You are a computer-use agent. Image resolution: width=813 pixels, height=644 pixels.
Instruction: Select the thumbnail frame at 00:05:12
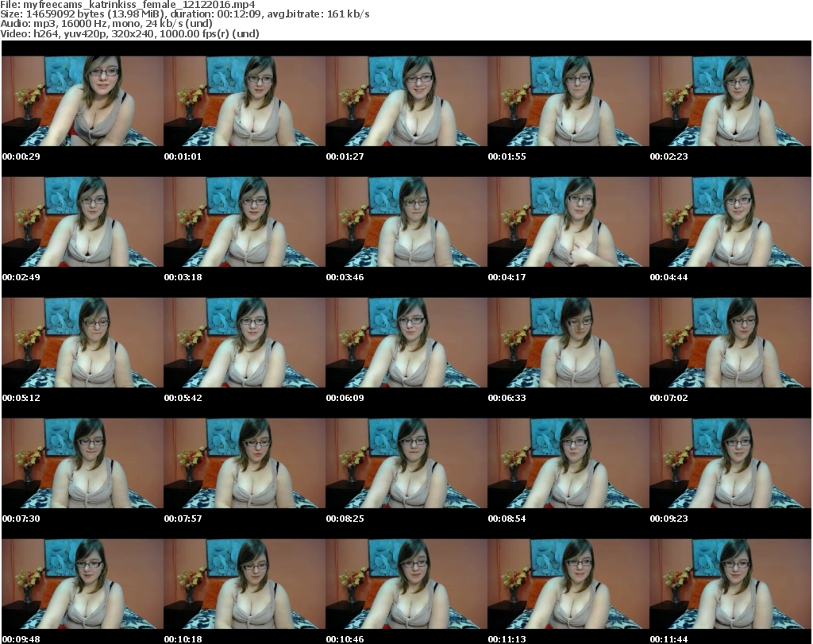click(83, 343)
